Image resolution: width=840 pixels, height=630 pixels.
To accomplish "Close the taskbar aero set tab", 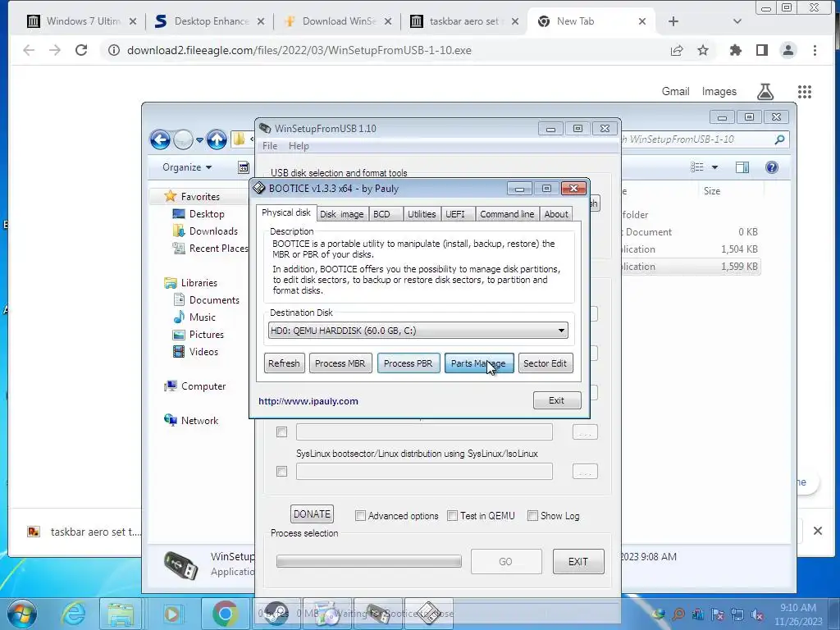I will coord(515,21).
